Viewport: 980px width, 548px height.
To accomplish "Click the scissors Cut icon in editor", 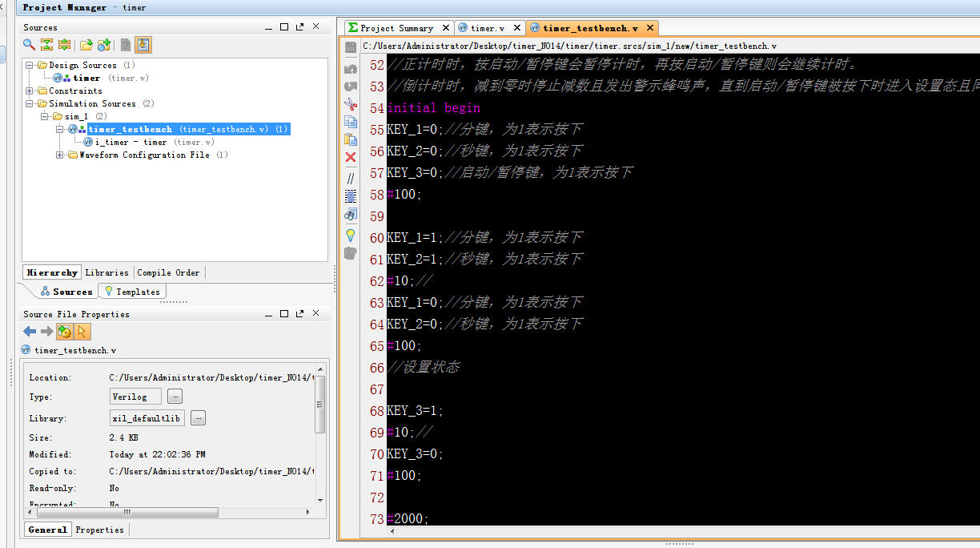I will click(351, 104).
